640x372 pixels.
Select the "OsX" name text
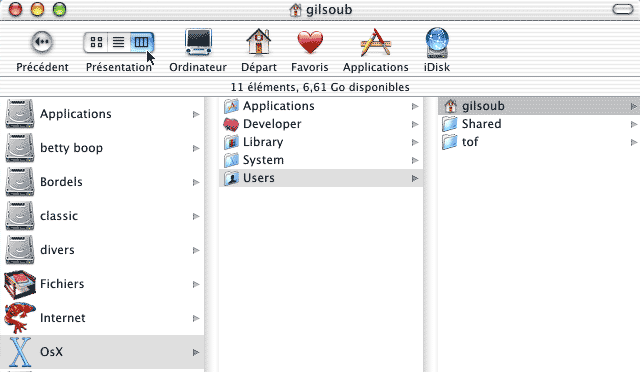point(51,352)
